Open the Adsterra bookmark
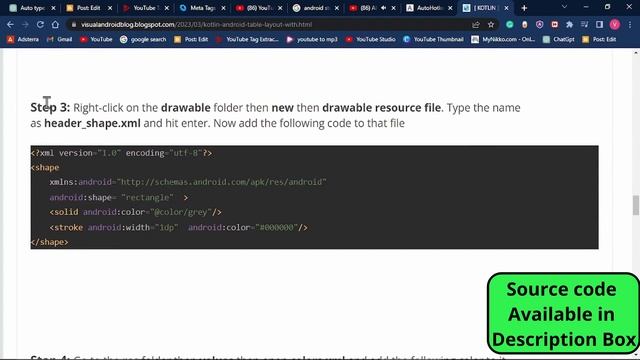Screen dimensions: 640x360 click(x=23, y=39)
